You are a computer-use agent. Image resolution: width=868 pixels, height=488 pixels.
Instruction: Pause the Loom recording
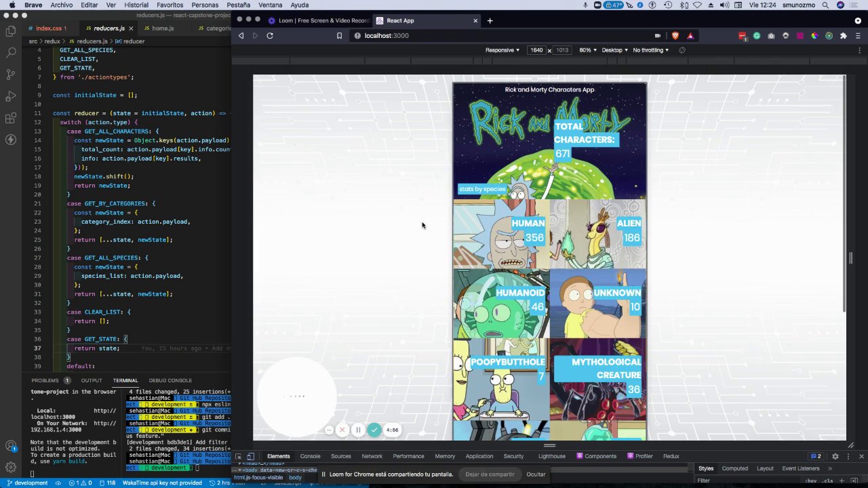[x=358, y=430]
